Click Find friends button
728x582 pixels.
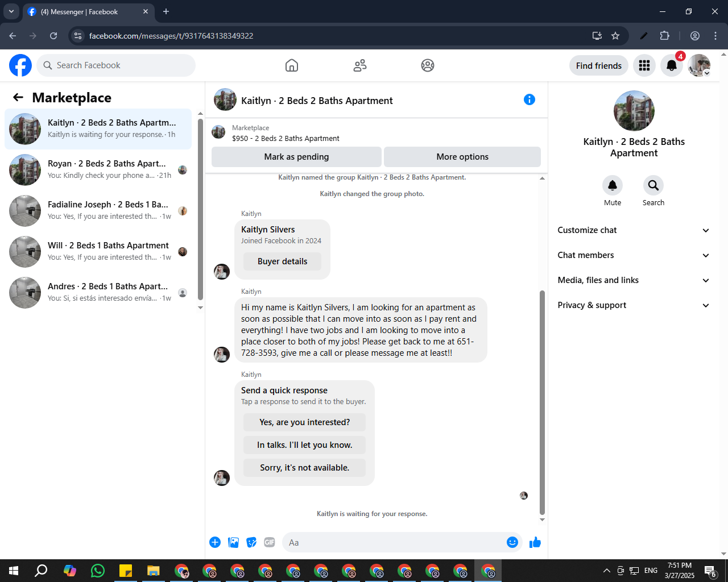[x=599, y=65]
